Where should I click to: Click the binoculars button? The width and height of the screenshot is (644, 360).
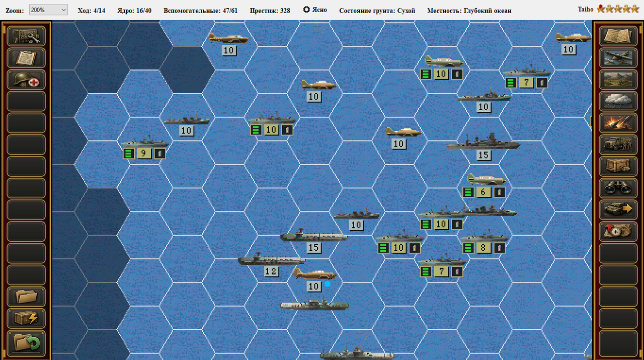[x=618, y=188]
